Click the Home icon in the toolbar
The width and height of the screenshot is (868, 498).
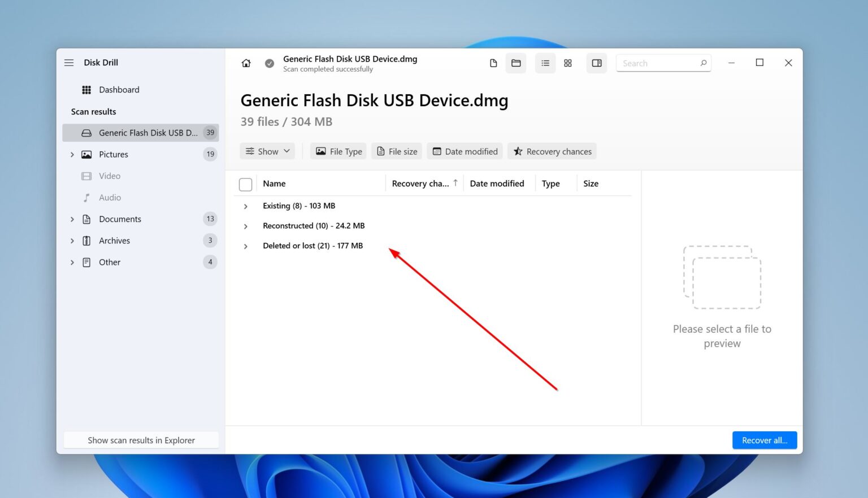[246, 63]
